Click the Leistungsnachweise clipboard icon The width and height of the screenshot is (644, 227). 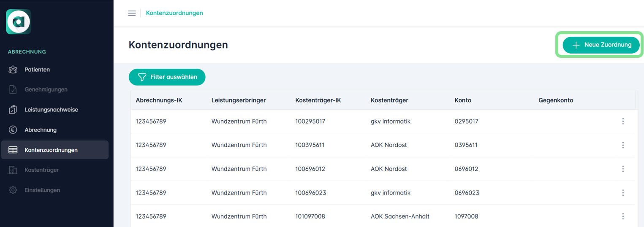13,110
